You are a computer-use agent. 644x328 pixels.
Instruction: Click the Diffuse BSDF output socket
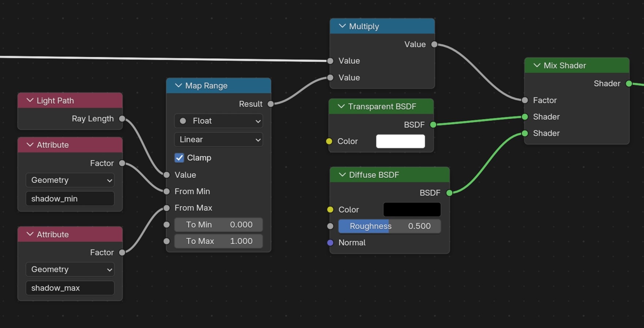pyautogui.click(x=449, y=193)
